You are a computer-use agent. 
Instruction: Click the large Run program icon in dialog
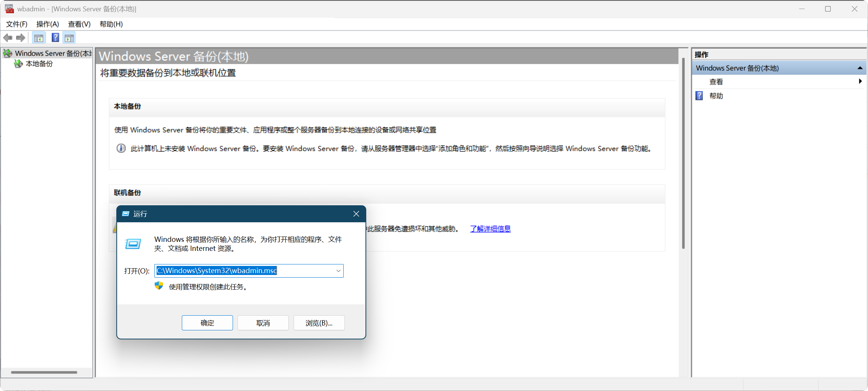(x=133, y=244)
